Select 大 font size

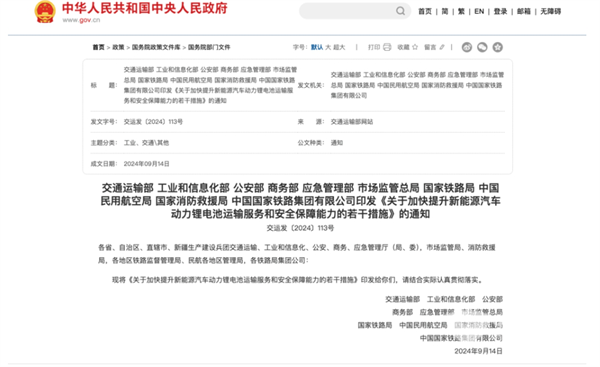[328, 47]
